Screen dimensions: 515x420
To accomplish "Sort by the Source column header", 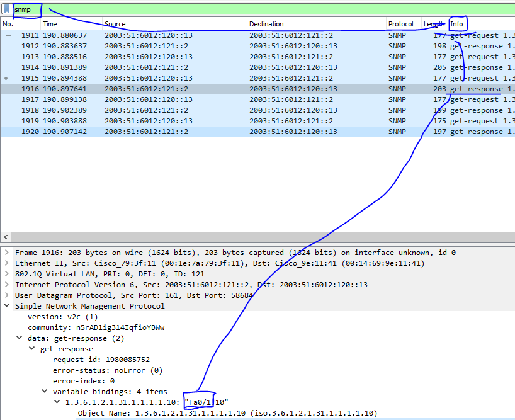I will tap(174, 24).
